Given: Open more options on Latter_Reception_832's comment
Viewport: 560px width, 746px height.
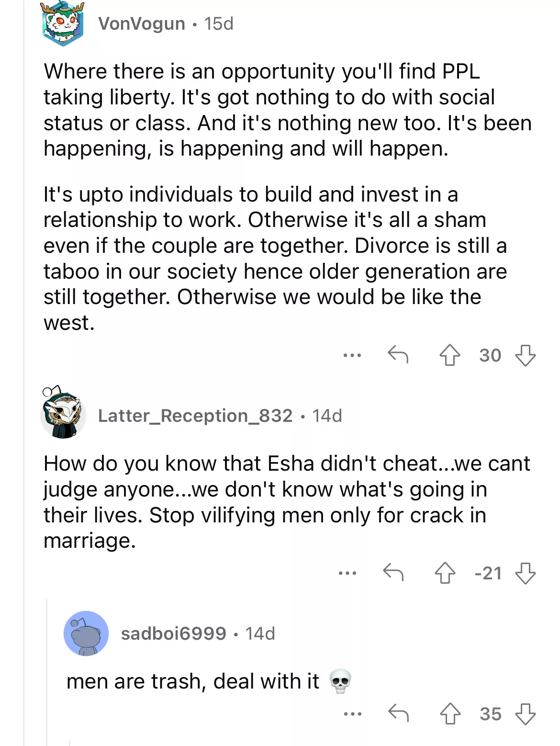Looking at the screenshot, I should [347, 573].
